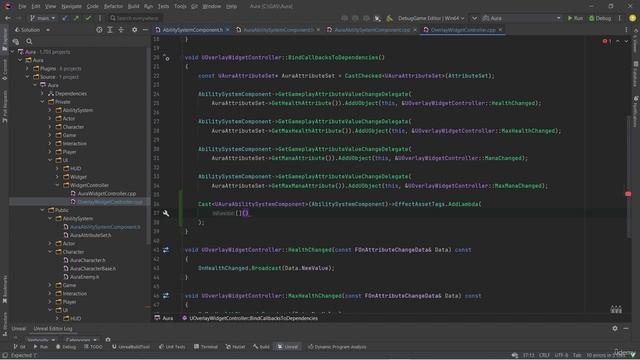This screenshot has height=360, width=640.
Task: Click the collapse all icon in Solution panel
Action: (121, 30)
